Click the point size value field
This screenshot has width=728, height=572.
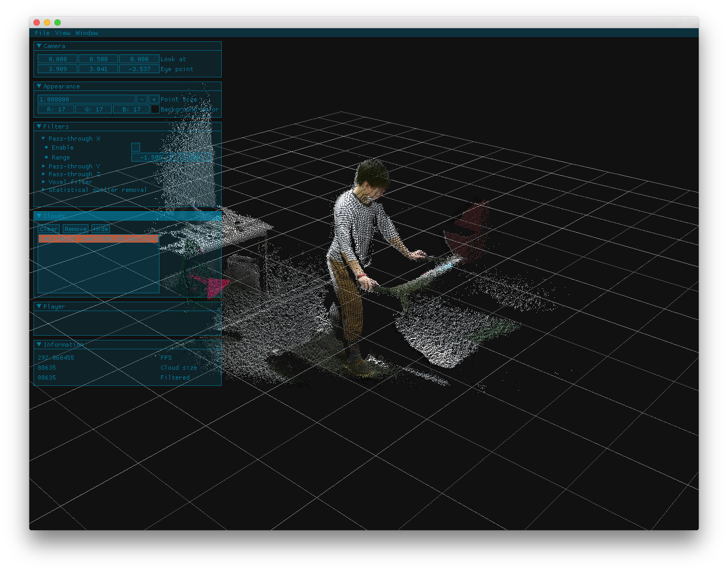coord(86,99)
